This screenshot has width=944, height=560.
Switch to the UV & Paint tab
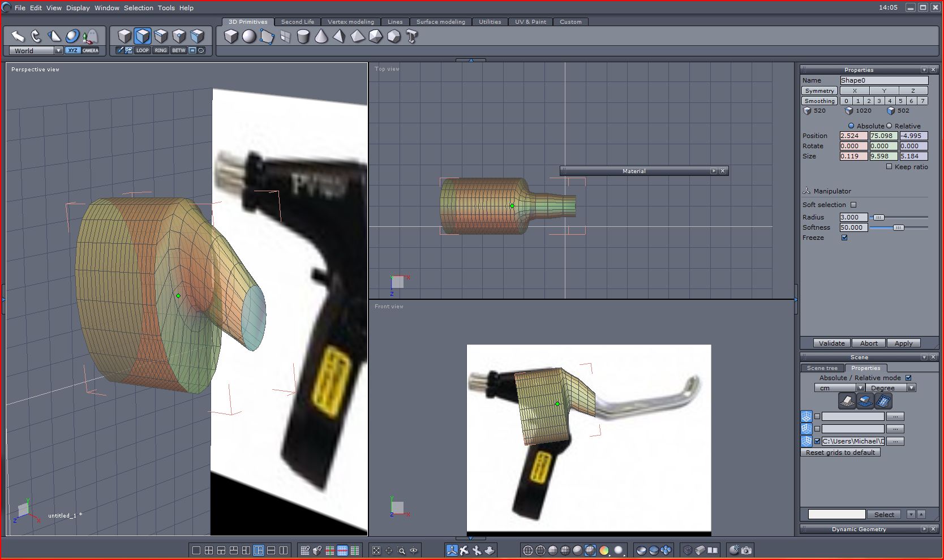pyautogui.click(x=531, y=21)
